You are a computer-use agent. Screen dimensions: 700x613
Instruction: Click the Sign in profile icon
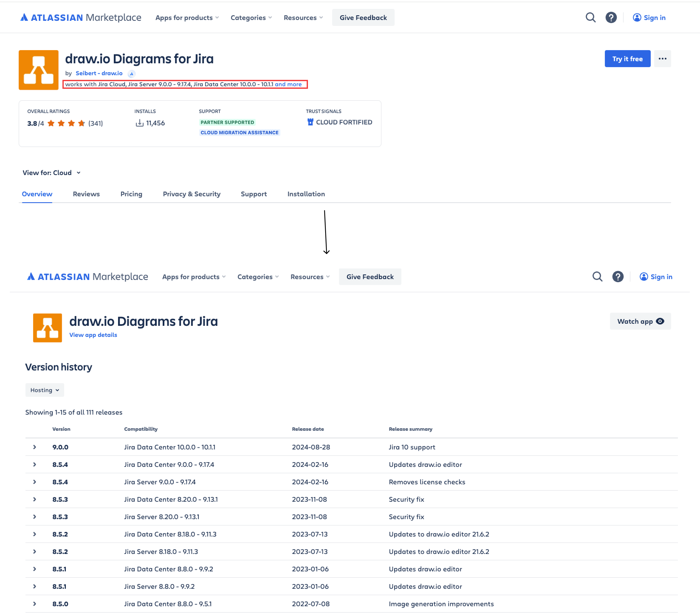point(637,17)
